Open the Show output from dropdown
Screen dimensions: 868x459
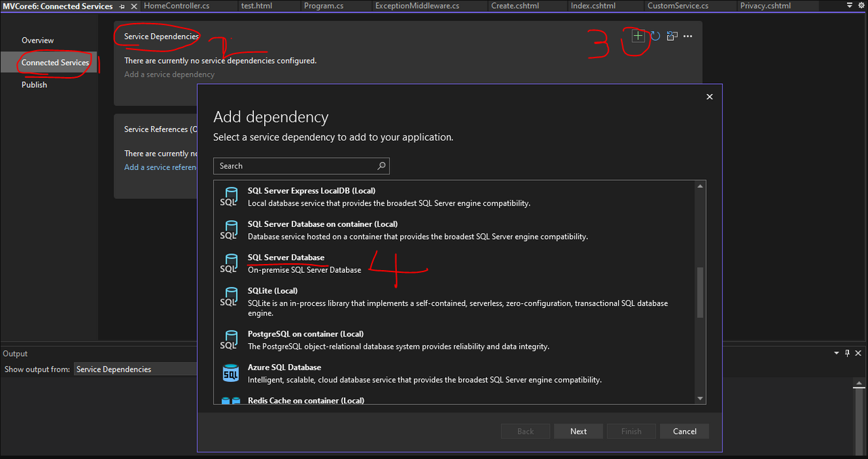pos(135,369)
